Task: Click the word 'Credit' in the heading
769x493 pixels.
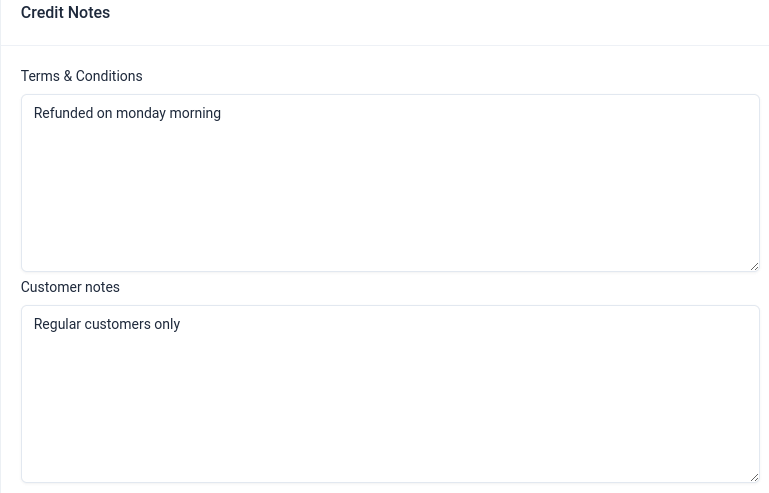Action: pos(42,13)
